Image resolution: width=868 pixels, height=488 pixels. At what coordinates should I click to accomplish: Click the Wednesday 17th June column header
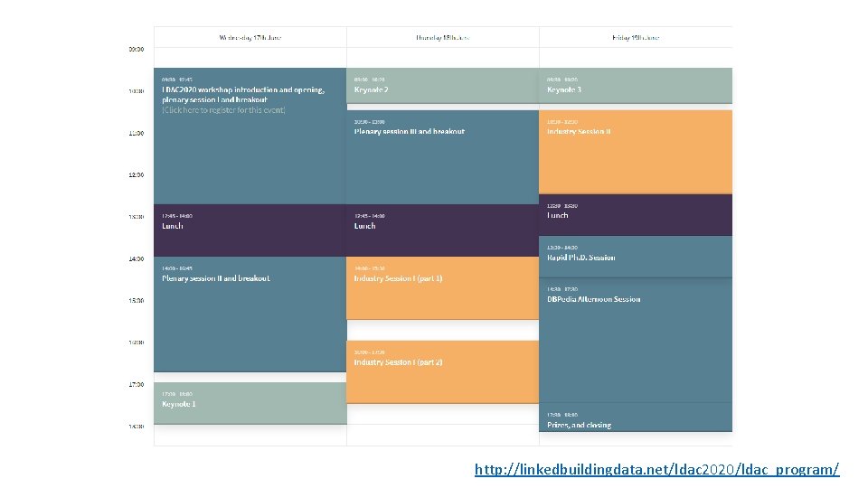coord(250,38)
